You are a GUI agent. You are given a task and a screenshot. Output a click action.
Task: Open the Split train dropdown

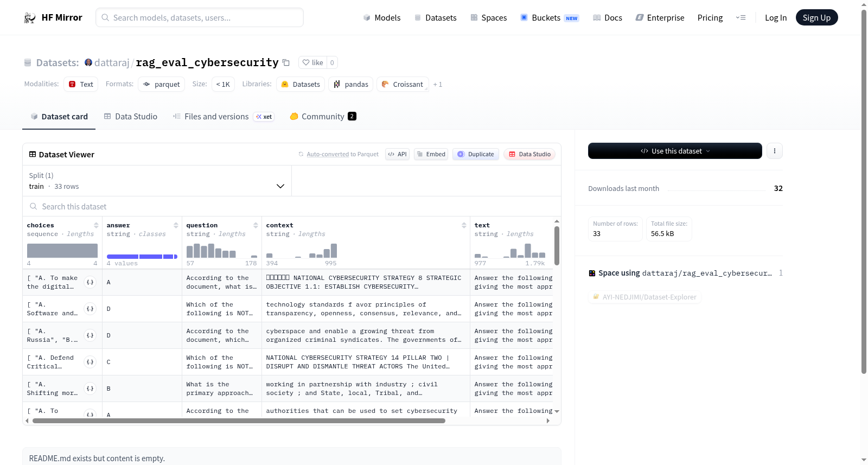click(x=157, y=181)
